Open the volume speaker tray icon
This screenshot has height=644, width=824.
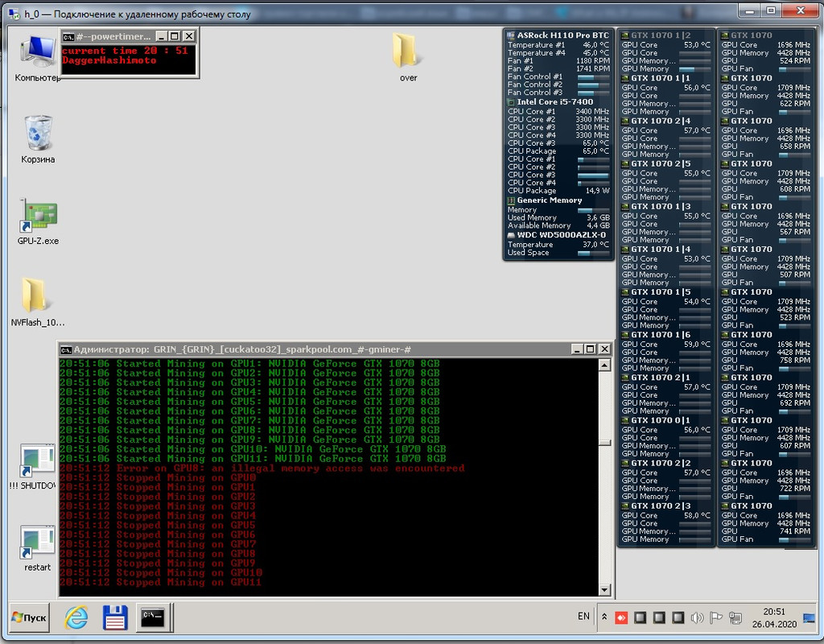point(697,617)
